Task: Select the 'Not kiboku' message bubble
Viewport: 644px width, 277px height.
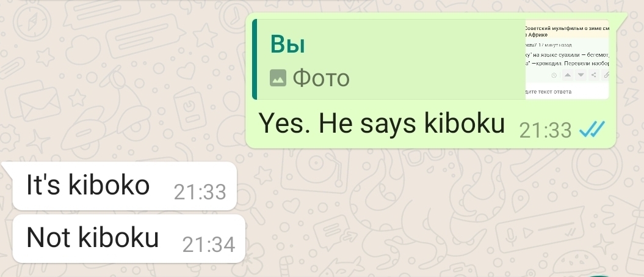Action: (x=129, y=238)
